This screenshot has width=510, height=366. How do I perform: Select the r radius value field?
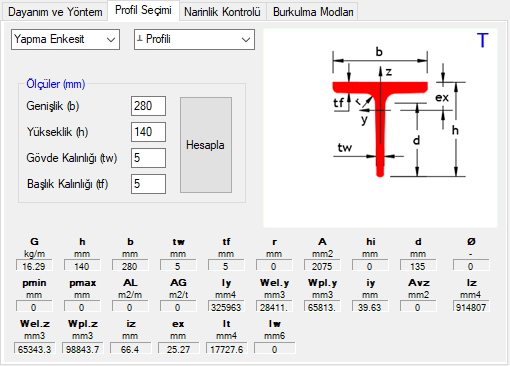(274, 266)
